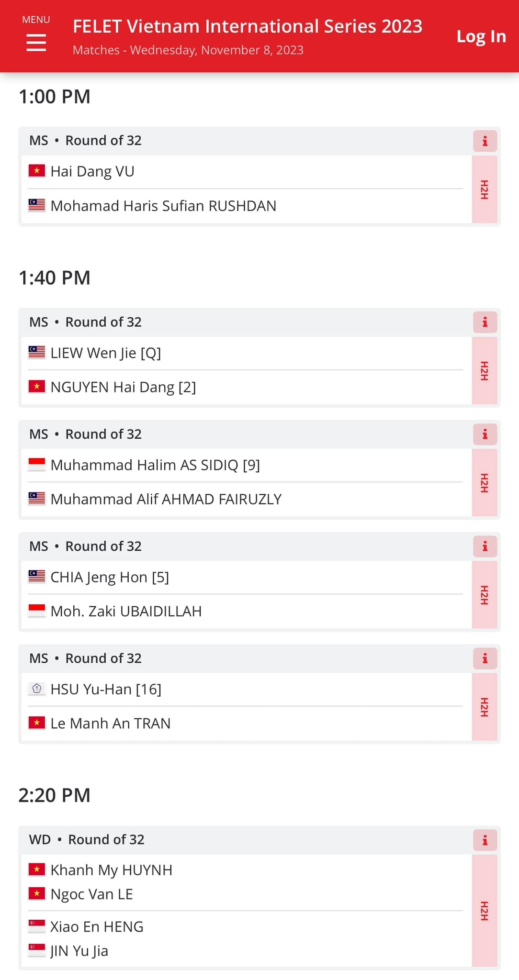
Task: Tap info icon for WD Khanh My HUYNH match
Action: pyautogui.click(x=485, y=840)
